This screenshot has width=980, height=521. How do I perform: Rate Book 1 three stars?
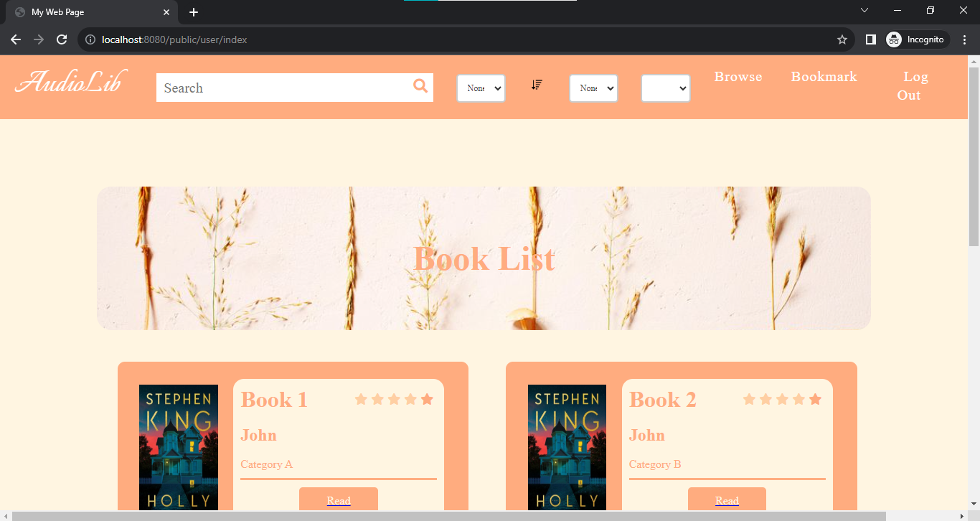click(394, 399)
